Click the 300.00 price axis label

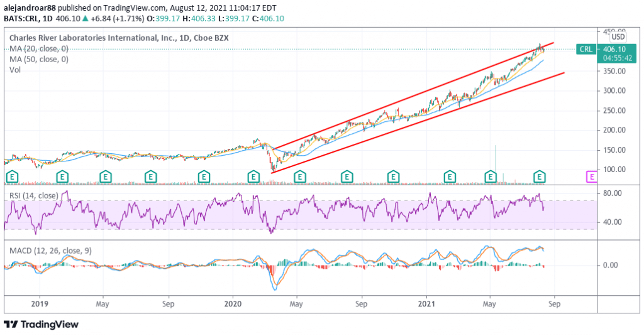pyautogui.click(x=614, y=90)
